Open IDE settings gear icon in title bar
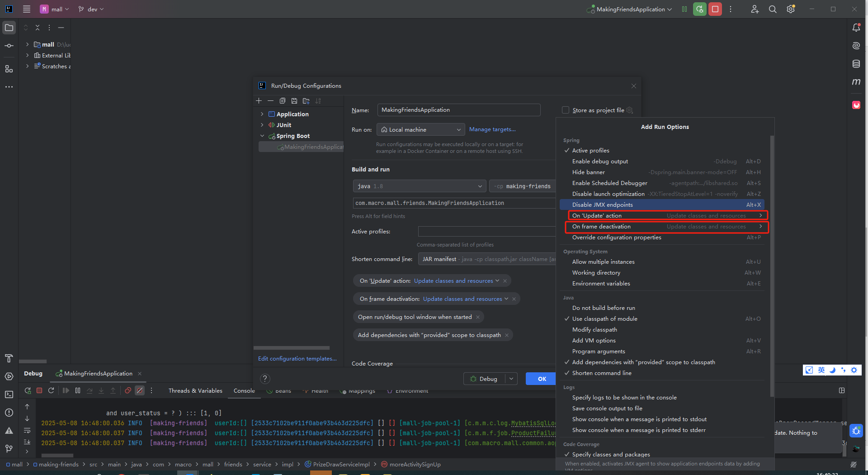The height and width of the screenshot is (475, 868). pos(791,9)
